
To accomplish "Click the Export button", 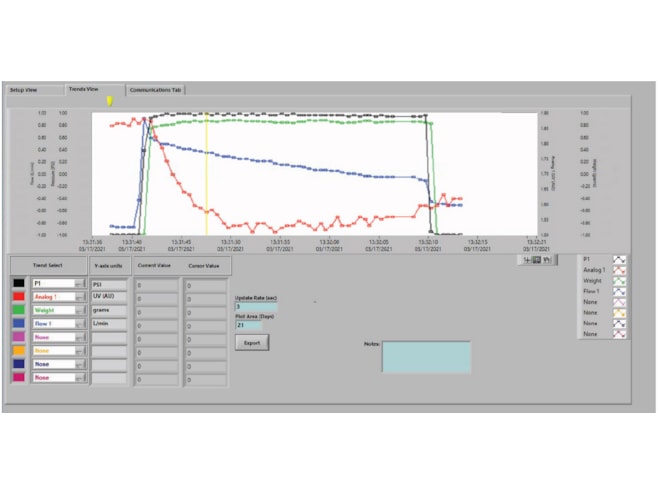I will click(251, 343).
